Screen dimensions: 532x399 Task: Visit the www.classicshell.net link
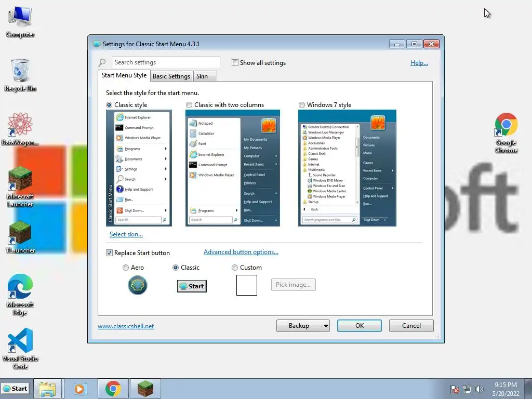pos(126,326)
